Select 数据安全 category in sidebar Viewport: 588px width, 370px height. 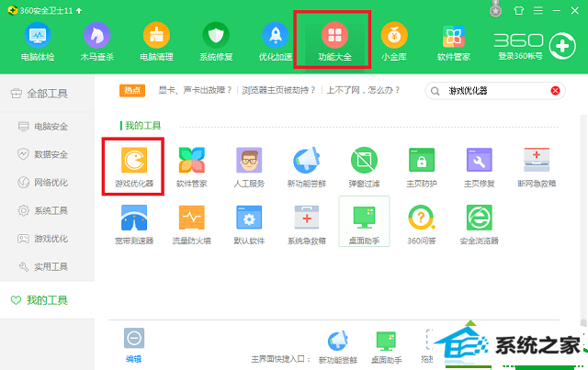47,154
